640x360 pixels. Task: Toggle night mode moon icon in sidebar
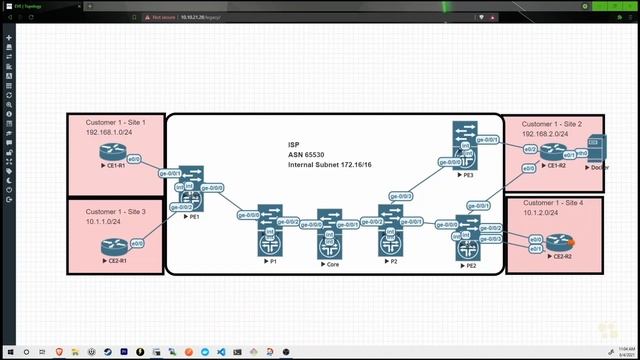[x=9, y=181]
